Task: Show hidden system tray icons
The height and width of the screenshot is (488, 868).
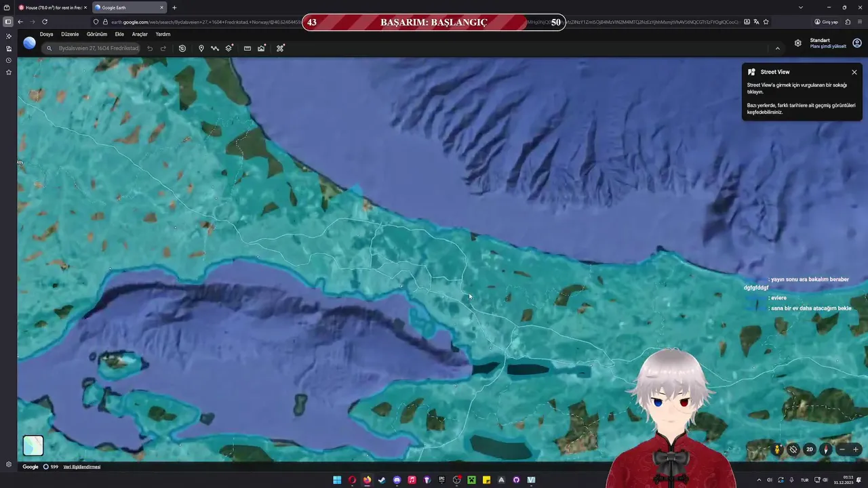Action: click(x=759, y=480)
